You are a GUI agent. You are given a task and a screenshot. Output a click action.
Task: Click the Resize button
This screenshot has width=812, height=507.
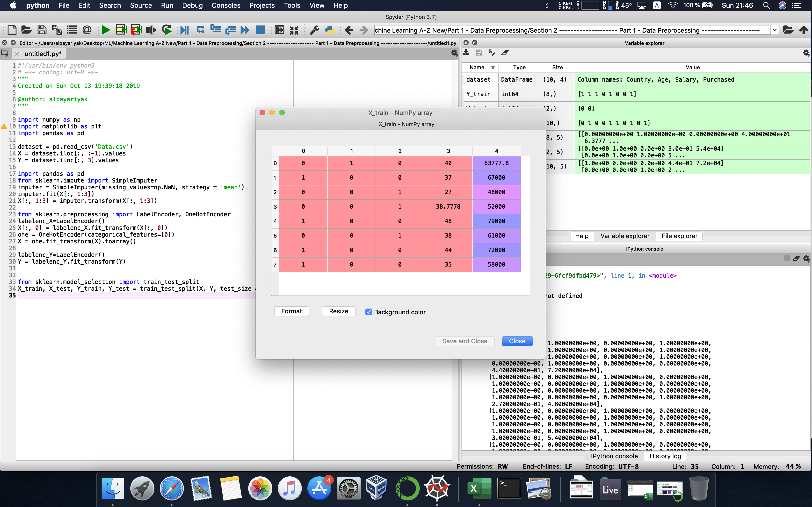338,311
